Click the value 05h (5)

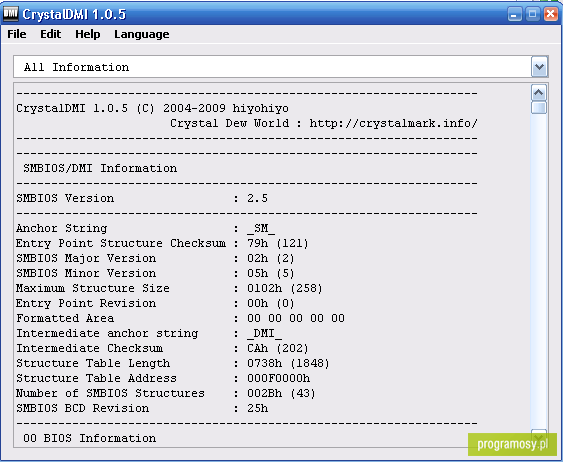tap(270, 274)
